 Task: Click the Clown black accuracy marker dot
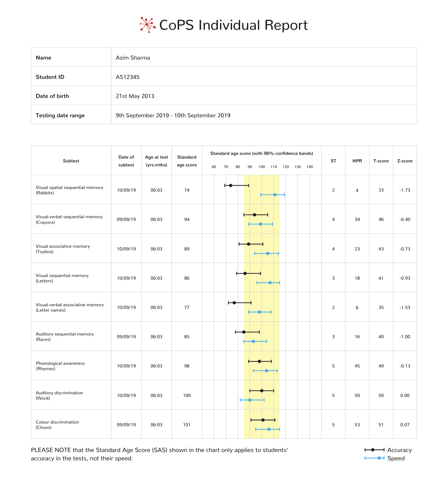(x=263, y=420)
